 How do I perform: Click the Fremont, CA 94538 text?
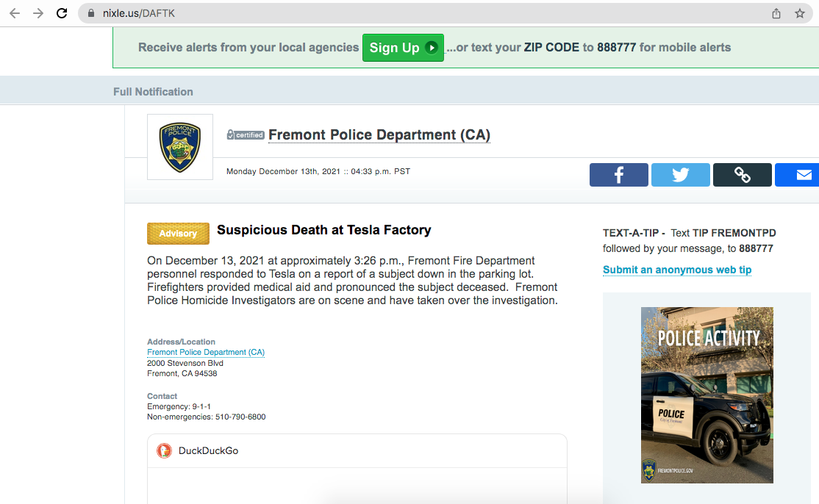[x=182, y=373]
